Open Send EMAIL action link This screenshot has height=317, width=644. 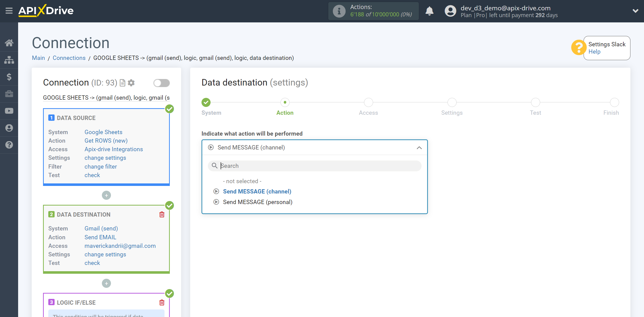[x=100, y=237]
